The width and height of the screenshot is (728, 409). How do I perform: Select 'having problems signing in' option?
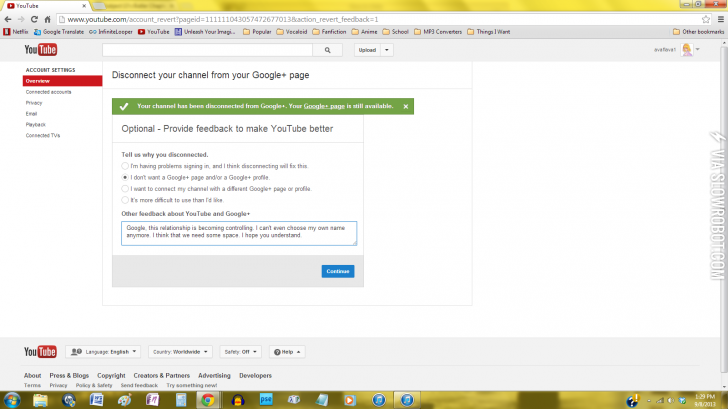(x=125, y=166)
